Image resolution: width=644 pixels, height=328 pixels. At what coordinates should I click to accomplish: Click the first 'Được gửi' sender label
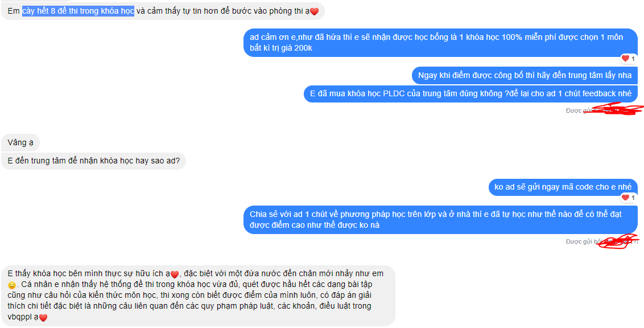pyautogui.click(x=577, y=110)
